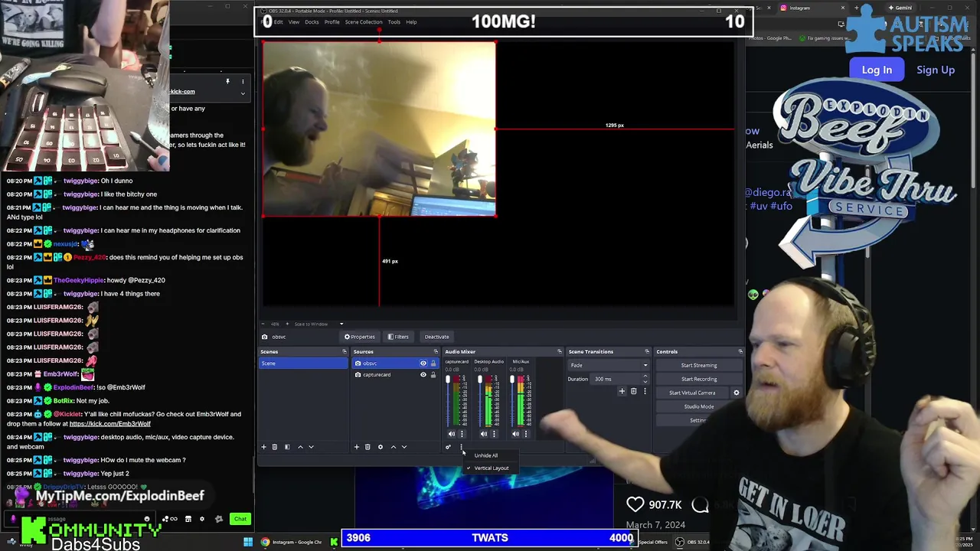Add a scene transition with plus icon
Image resolution: width=980 pixels, height=551 pixels.
click(622, 391)
